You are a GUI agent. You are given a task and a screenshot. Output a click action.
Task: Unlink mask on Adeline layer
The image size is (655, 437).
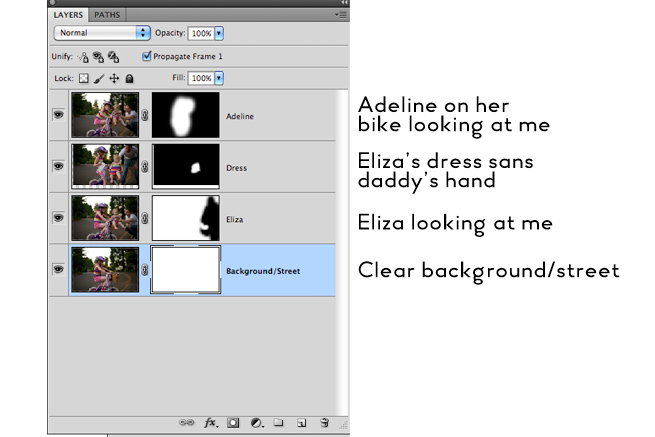click(145, 115)
